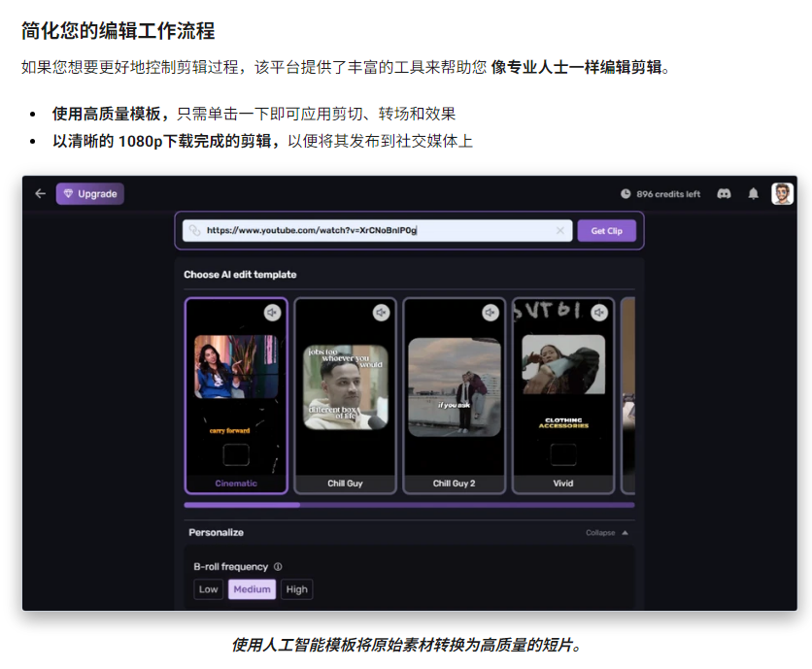This screenshot has width=812, height=669.
Task: Open the notifications bell
Action: [753, 194]
